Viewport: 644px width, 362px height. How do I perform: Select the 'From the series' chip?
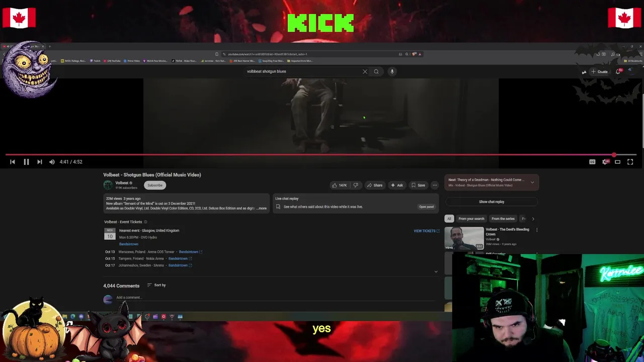(503, 219)
